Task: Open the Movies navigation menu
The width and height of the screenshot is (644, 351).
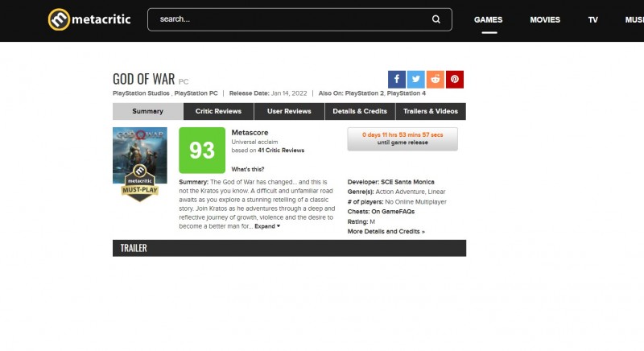Action: [545, 19]
